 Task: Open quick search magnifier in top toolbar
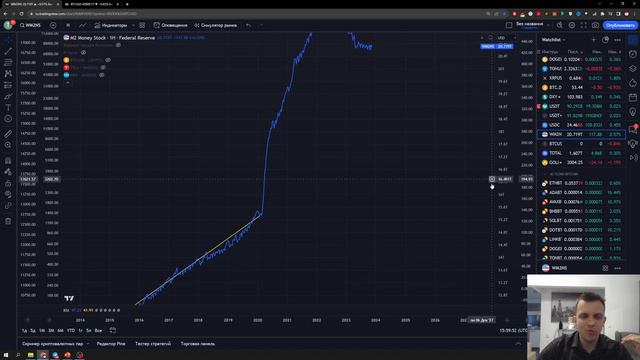560,25
